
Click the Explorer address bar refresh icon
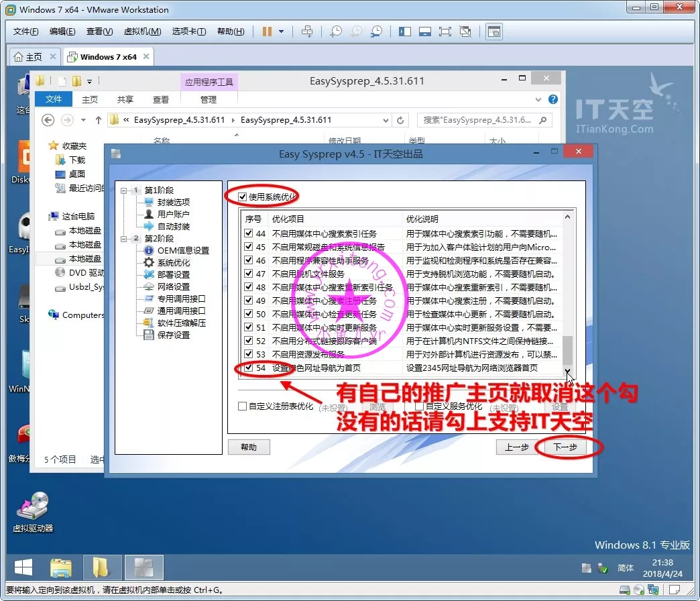[x=400, y=120]
